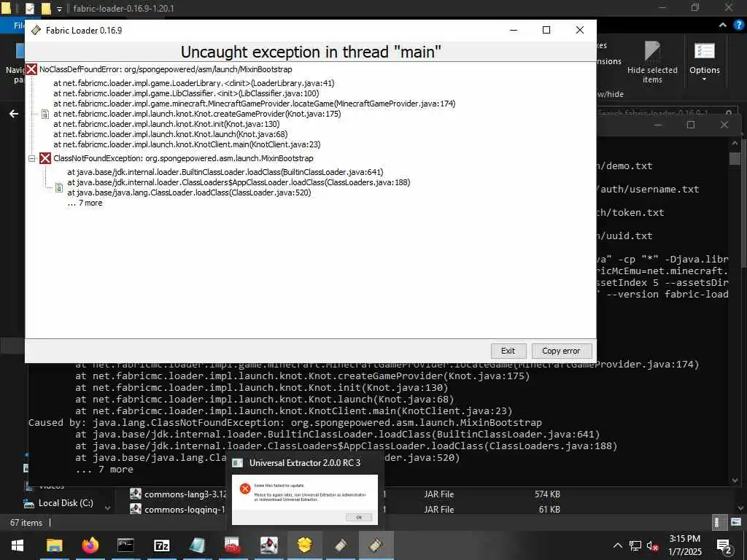Open the taskbar icon to the right of the red toolbox
Viewport: 747px width, 560px height.
[268, 545]
